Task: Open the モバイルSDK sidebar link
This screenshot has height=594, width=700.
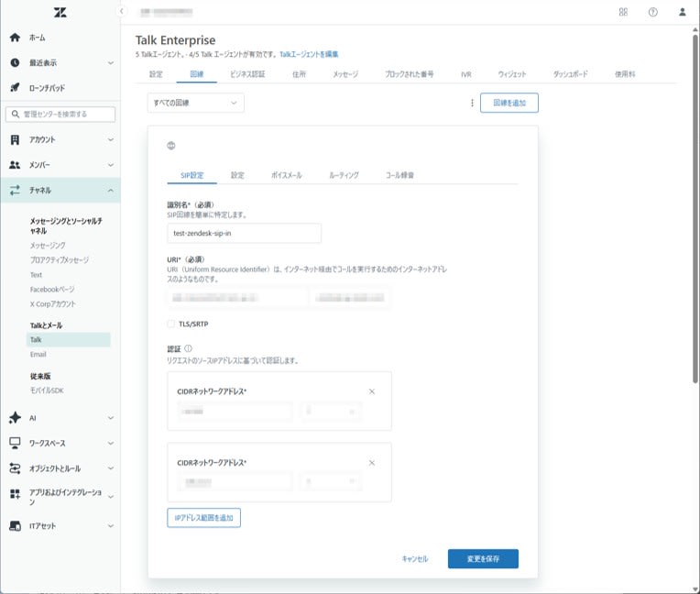Action: (47, 390)
